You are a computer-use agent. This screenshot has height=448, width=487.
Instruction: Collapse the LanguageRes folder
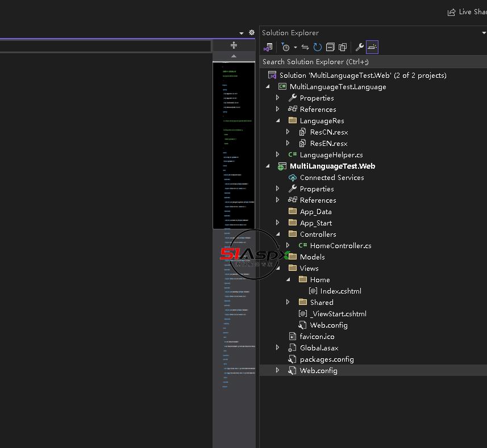click(278, 120)
